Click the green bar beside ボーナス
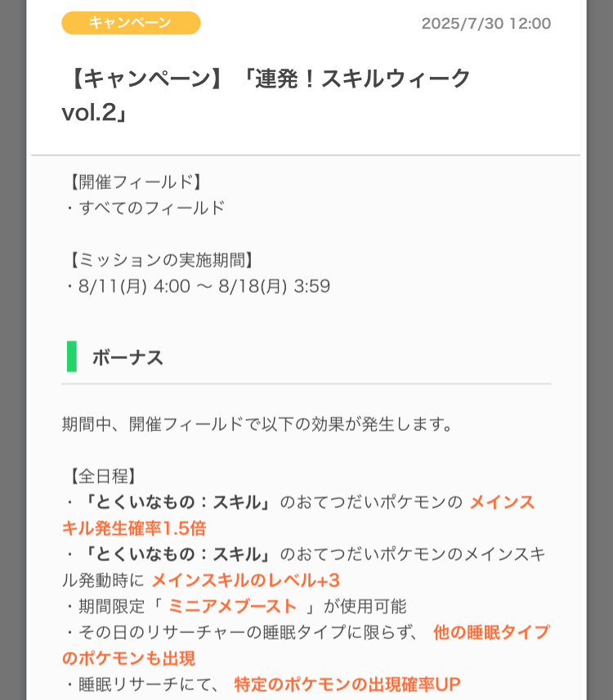 pos(72,357)
